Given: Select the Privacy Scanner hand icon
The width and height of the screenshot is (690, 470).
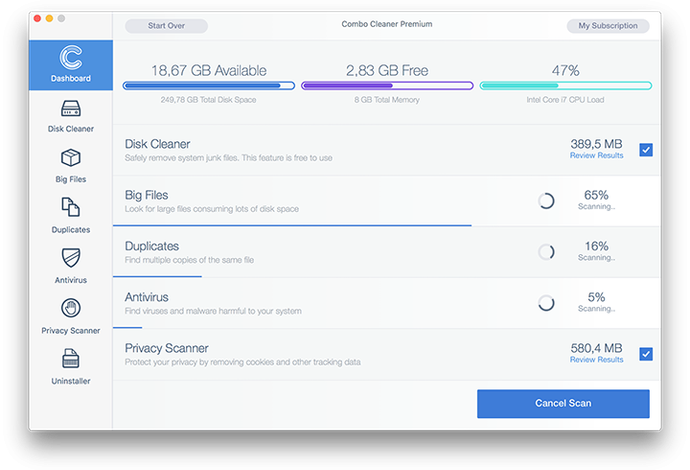Looking at the screenshot, I should (x=71, y=308).
